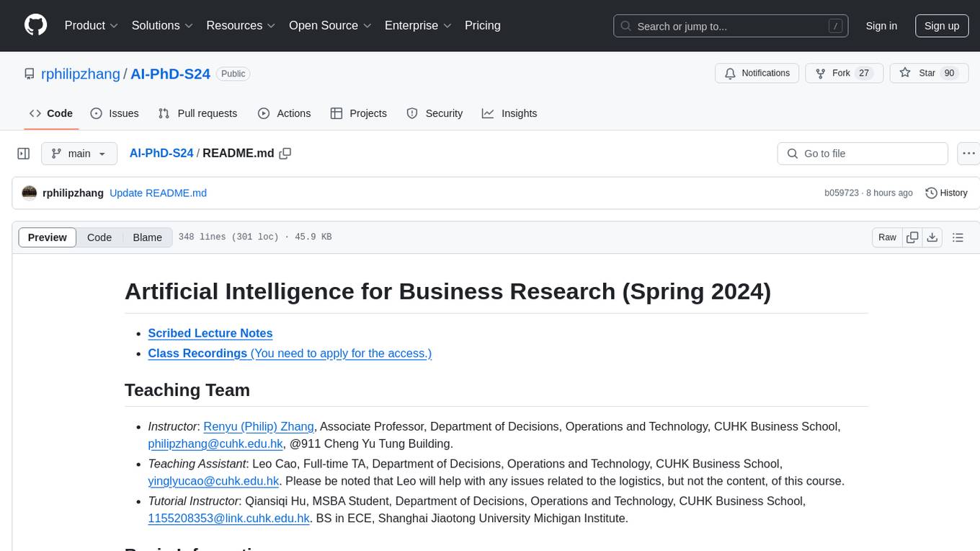View the file History
Screen dimensions: 980x551
tap(946, 193)
